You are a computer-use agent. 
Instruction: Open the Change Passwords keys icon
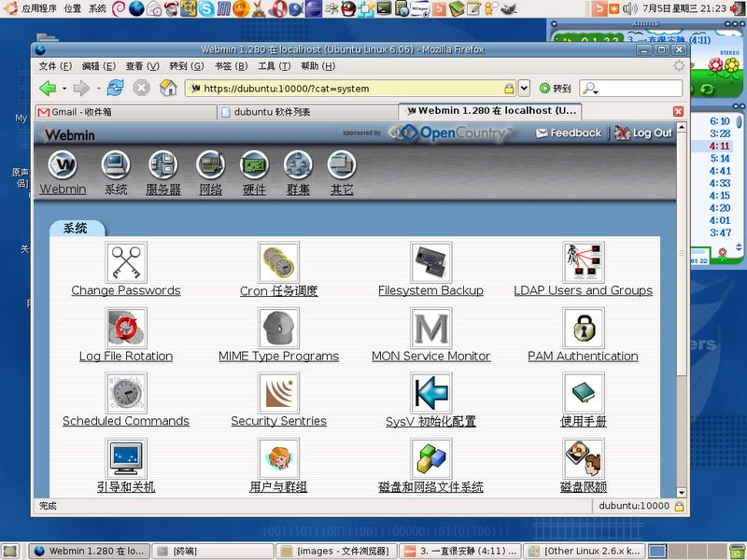[126, 262]
